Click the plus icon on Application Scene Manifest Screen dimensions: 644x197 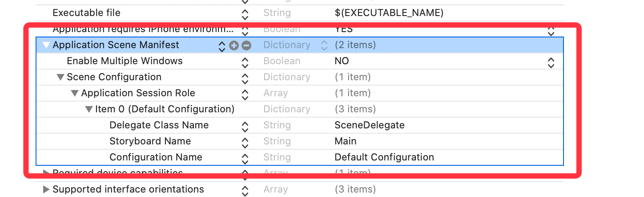point(234,45)
